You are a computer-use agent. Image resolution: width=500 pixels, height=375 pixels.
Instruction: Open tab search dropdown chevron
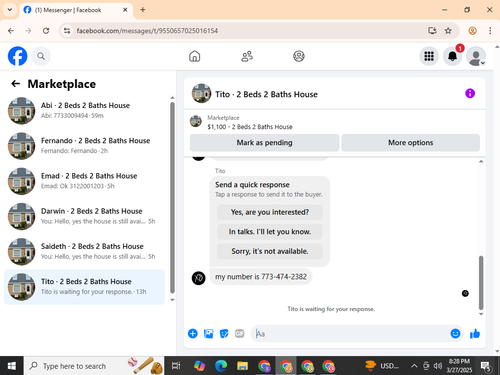[x=10, y=10]
